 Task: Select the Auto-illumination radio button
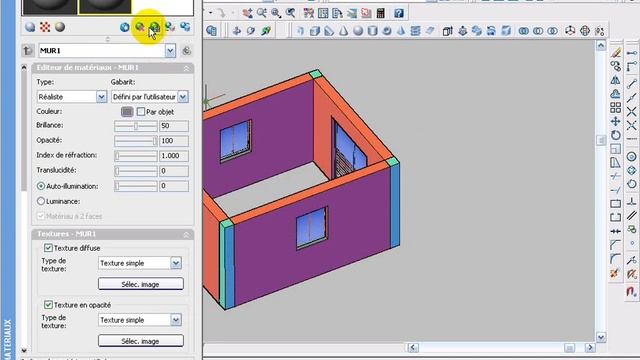(41, 186)
